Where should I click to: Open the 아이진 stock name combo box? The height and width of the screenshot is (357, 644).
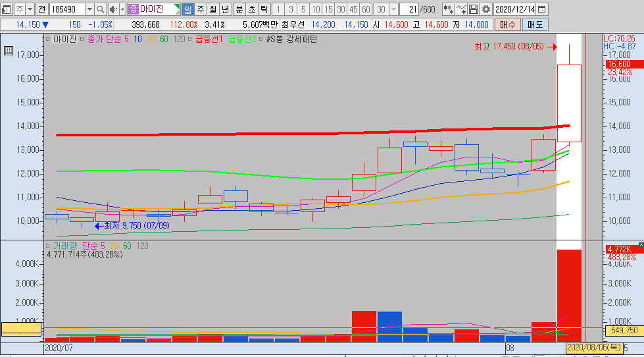coord(154,9)
